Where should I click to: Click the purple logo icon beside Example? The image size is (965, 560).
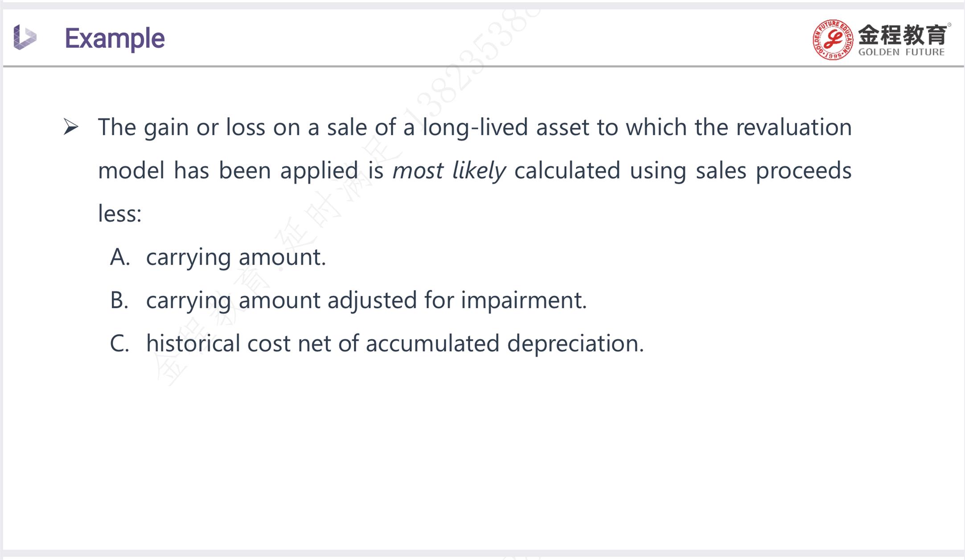25,37
